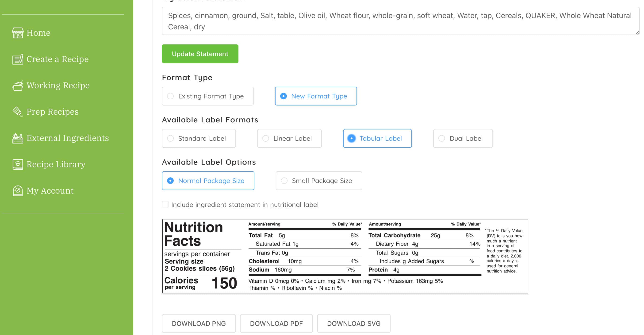Screen dimensions: 644x335
Task: Download the label as PNG
Action: (x=199, y=323)
